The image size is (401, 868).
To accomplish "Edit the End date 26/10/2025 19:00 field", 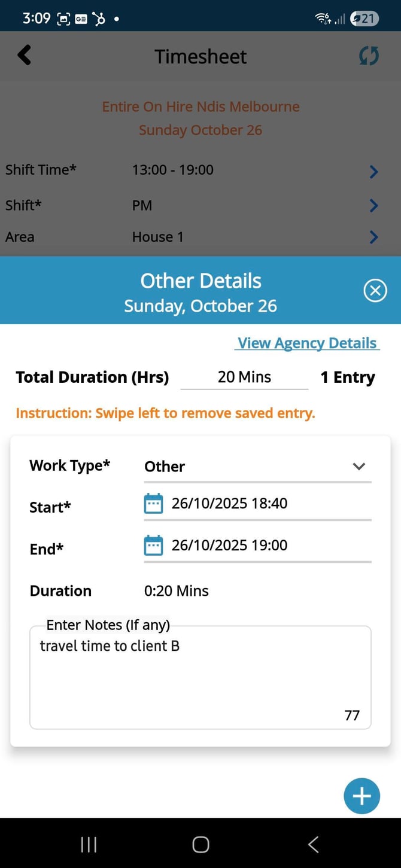I will [x=229, y=546].
